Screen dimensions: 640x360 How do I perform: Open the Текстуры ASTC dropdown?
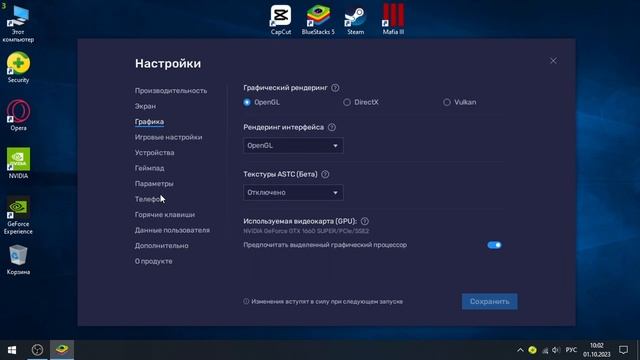pos(293,193)
